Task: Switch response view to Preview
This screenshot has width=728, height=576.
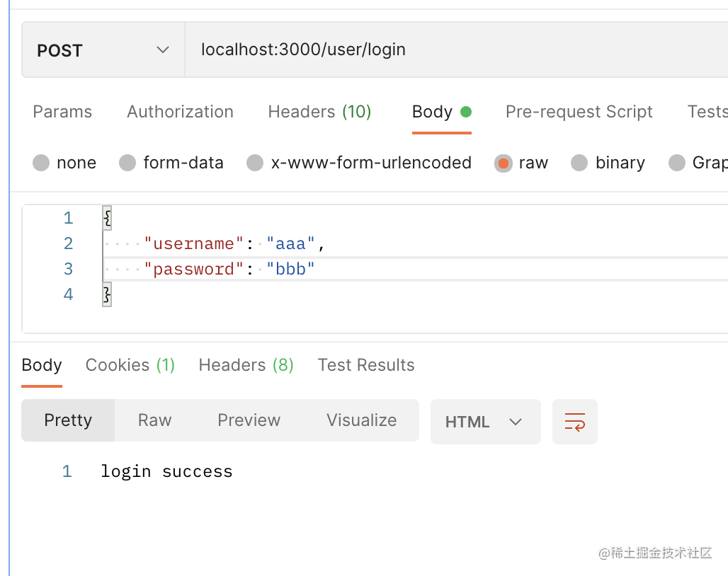Action: point(249,420)
